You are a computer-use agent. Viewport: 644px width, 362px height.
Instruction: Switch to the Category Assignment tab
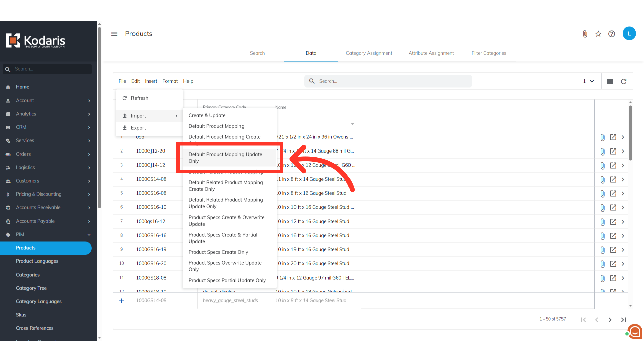(x=369, y=53)
